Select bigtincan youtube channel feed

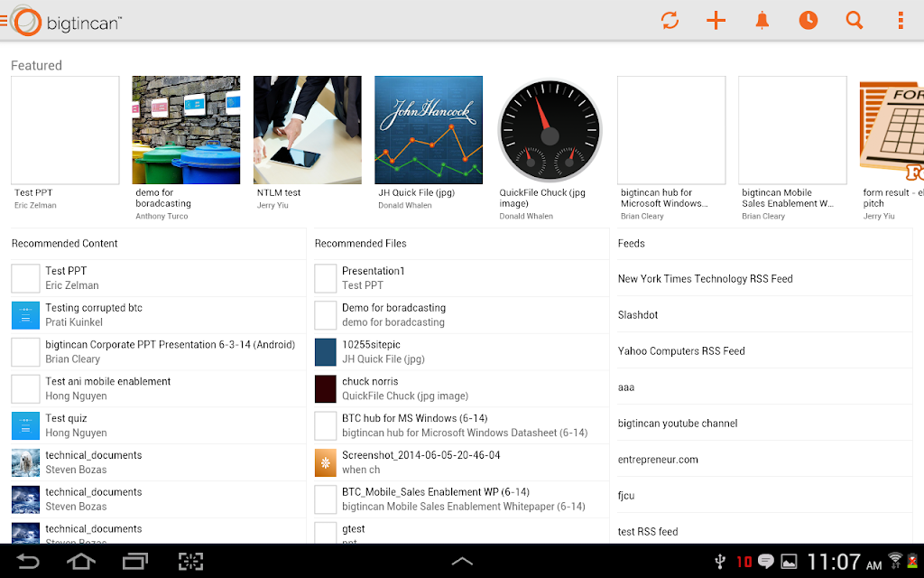tap(765, 423)
